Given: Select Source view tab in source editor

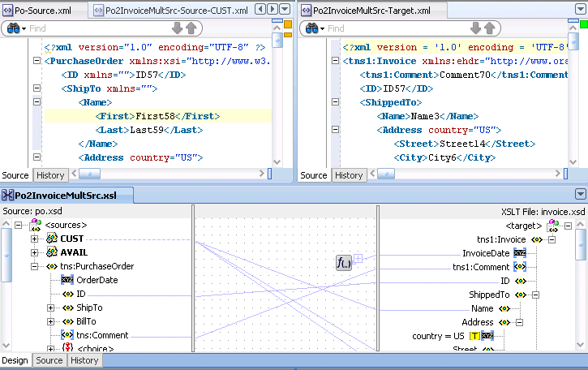Looking at the screenshot, I should click(15, 175).
